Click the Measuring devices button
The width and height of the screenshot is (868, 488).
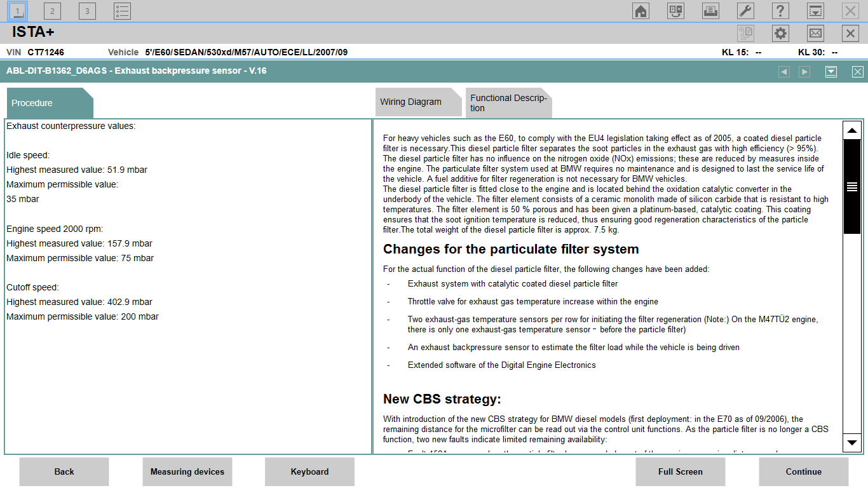pos(187,471)
